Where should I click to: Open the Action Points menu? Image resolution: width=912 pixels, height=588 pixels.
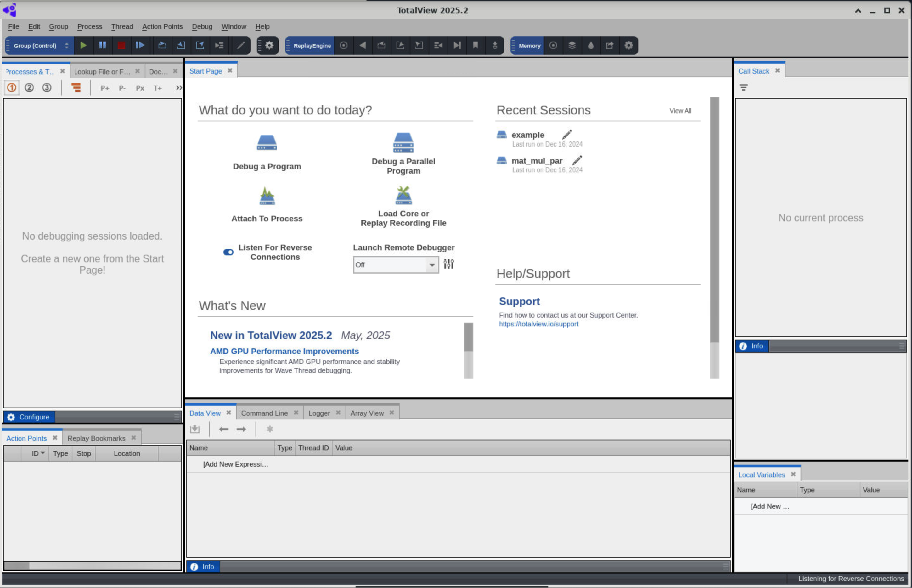(x=162, y=26)
